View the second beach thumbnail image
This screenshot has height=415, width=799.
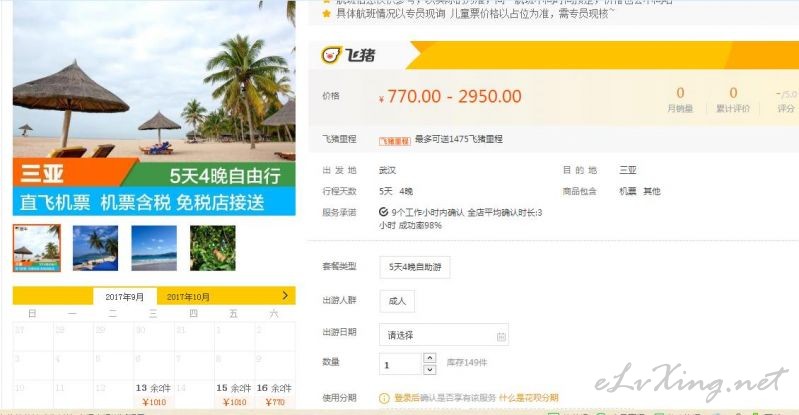point(95,248)
